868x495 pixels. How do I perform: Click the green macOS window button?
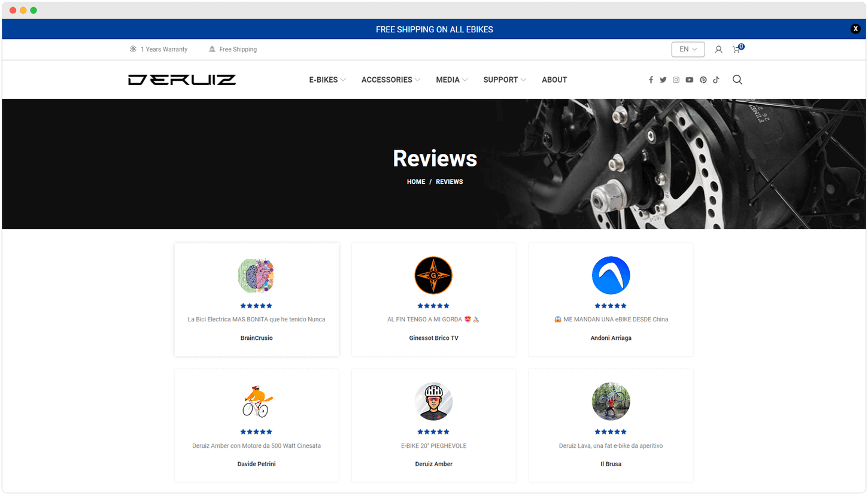34,10
